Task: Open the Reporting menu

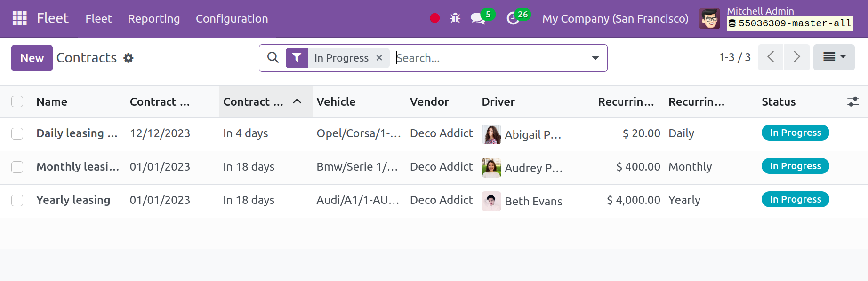Action: tap(154, 18)
